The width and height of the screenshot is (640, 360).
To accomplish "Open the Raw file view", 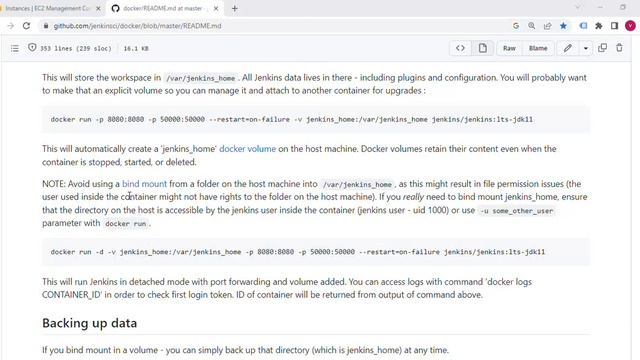I will coord(509,48).
